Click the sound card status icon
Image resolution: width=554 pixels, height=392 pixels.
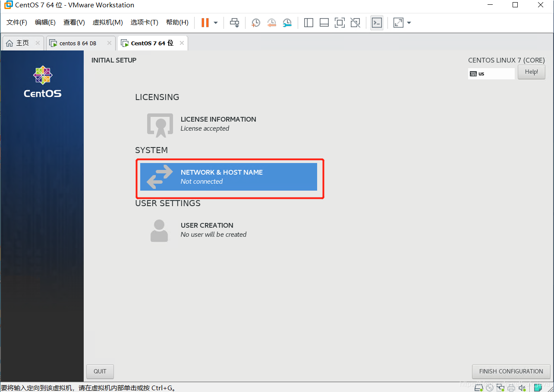(522, 388)
